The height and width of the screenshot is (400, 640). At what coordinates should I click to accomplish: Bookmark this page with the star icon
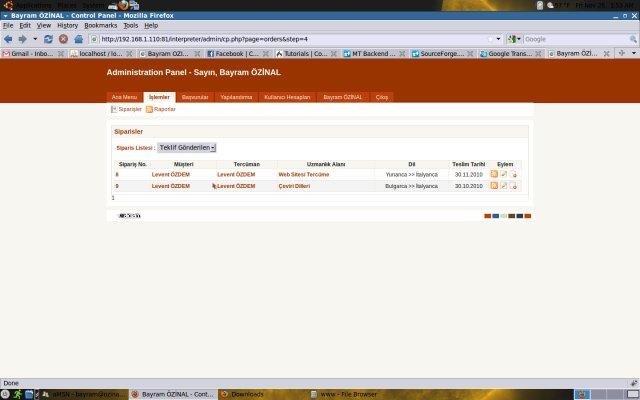(490, 39)
